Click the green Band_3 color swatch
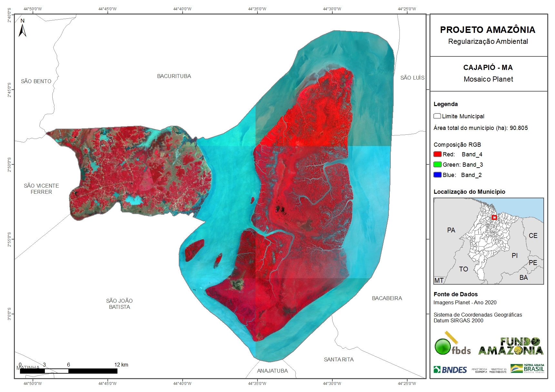555x392 pixels. (x=437, y=165)
